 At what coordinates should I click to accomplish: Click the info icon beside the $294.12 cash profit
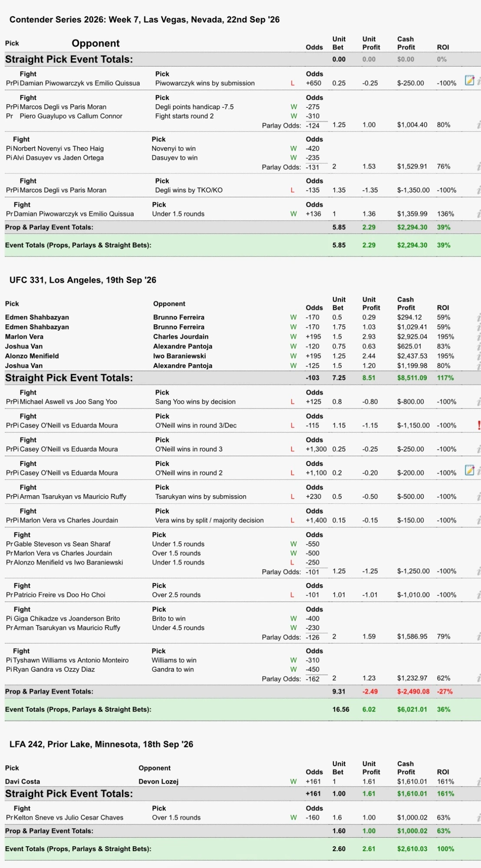[x=479, y=318]
